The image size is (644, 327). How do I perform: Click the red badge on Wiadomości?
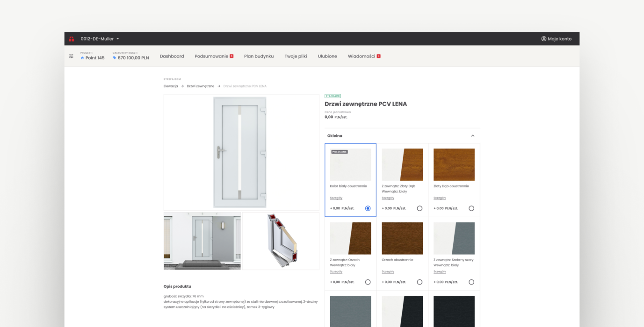[x=378, y=56]
